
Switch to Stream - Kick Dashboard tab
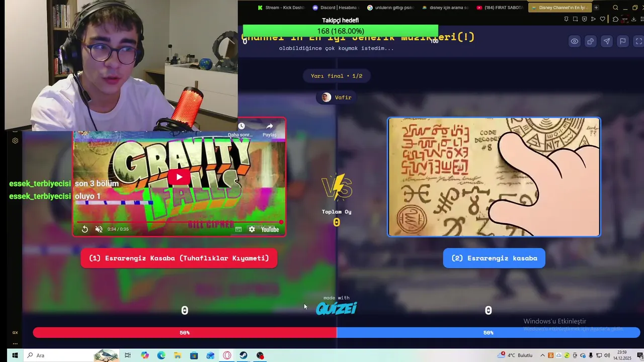click(x=281, y=8)
